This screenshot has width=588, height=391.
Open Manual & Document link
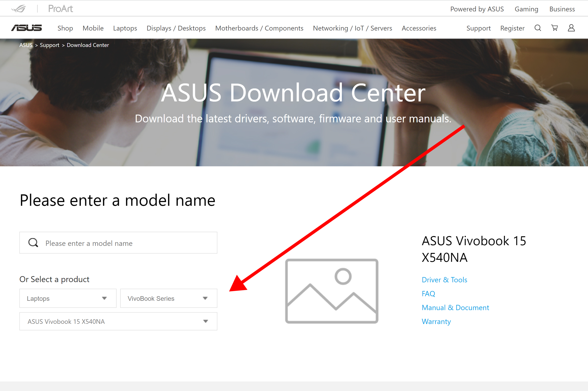455,307
